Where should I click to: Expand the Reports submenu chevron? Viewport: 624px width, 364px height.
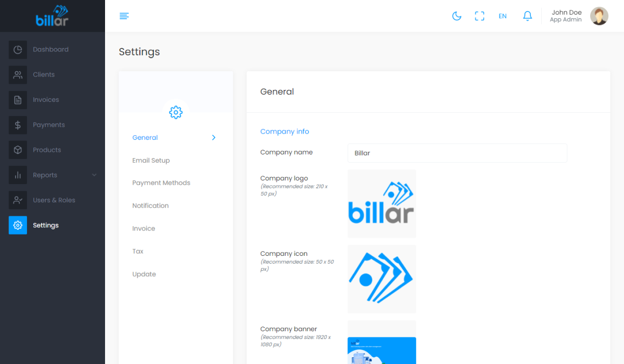tap(94, 175)
